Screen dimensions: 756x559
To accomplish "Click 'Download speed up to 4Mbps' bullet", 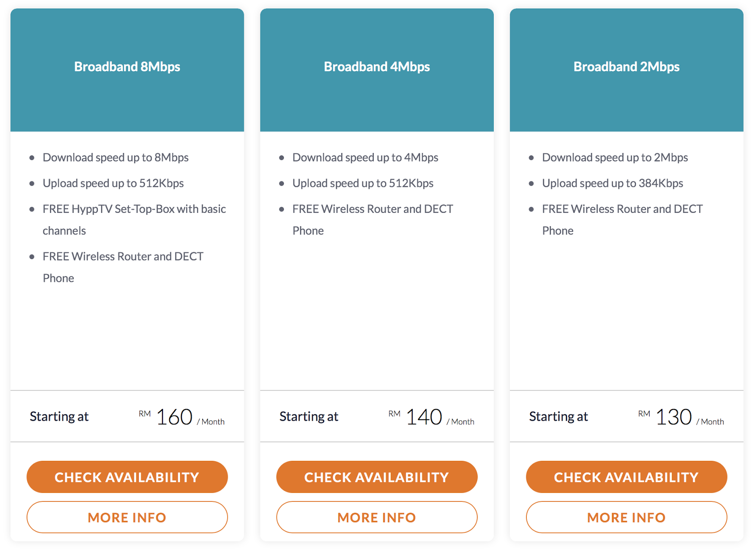I will coord(365,158).
